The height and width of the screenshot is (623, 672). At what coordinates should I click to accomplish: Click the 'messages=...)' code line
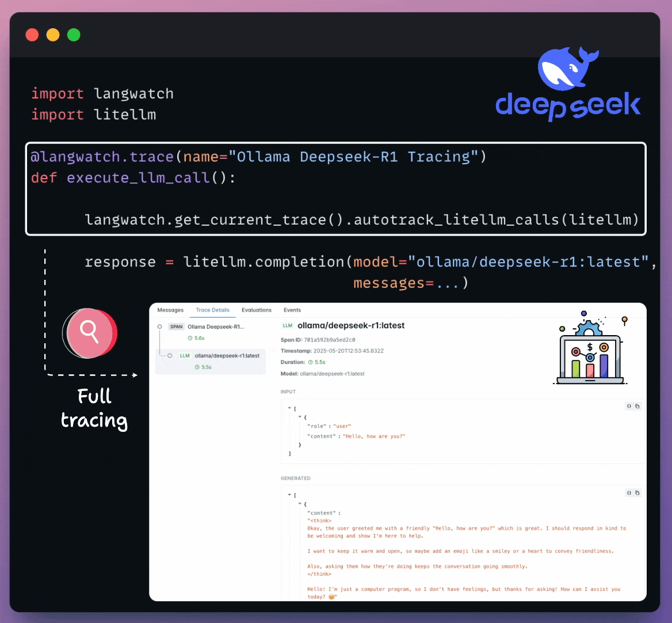click(411, 283)
